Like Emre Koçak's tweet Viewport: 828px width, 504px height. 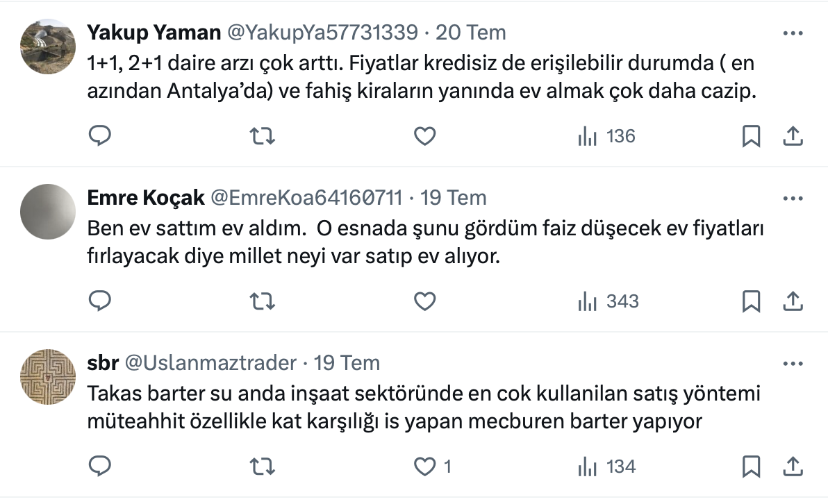tap(424, 301)
